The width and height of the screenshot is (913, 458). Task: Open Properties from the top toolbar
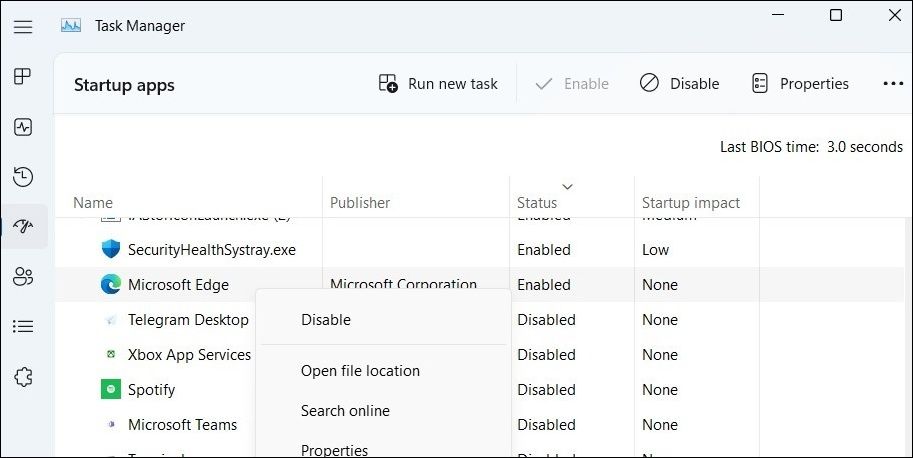[800, 84]
